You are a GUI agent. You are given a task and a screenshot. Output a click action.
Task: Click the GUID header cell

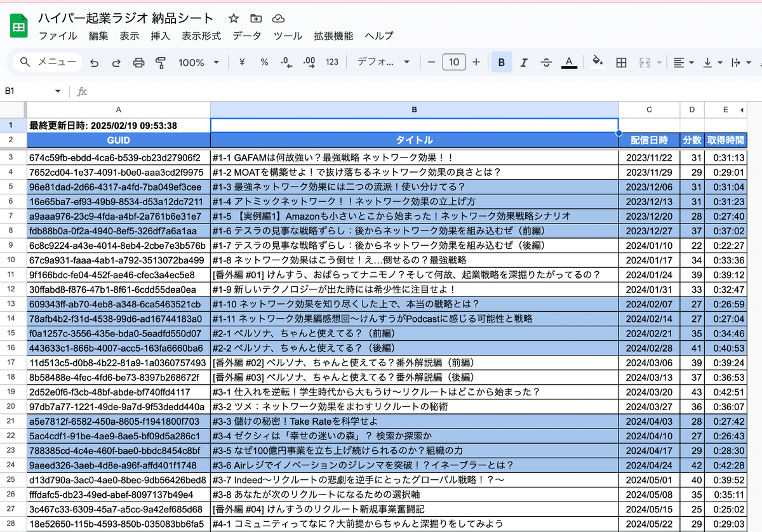pyautogui.click(x=119, y=140)
